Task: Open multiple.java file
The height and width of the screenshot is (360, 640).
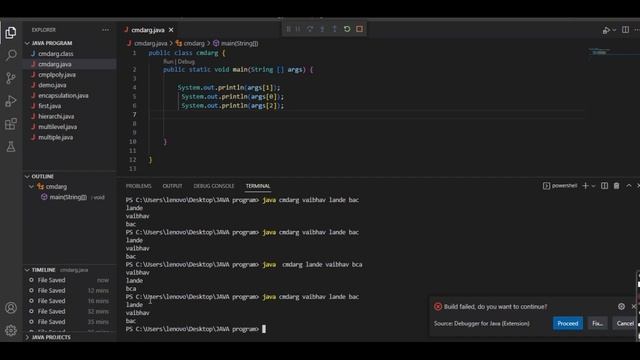Action: (x=56, y=137)
